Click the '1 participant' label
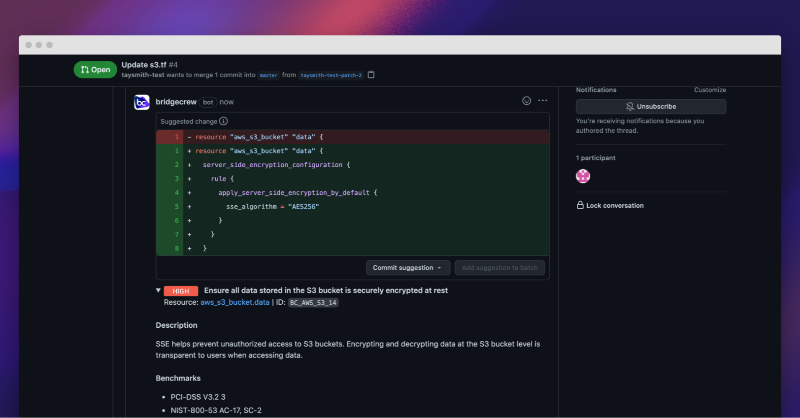 coord(595,158)
